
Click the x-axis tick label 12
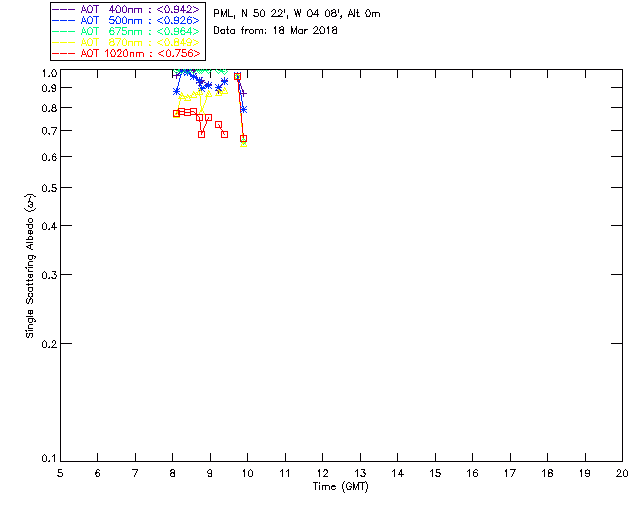pos(322,473)
